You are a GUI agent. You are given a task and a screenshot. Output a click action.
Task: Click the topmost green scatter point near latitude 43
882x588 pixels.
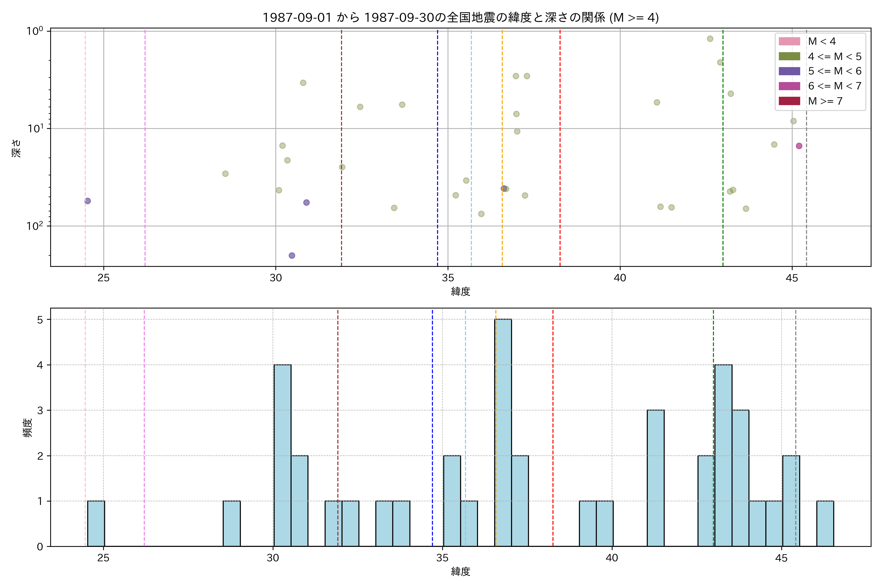(710, 39)
